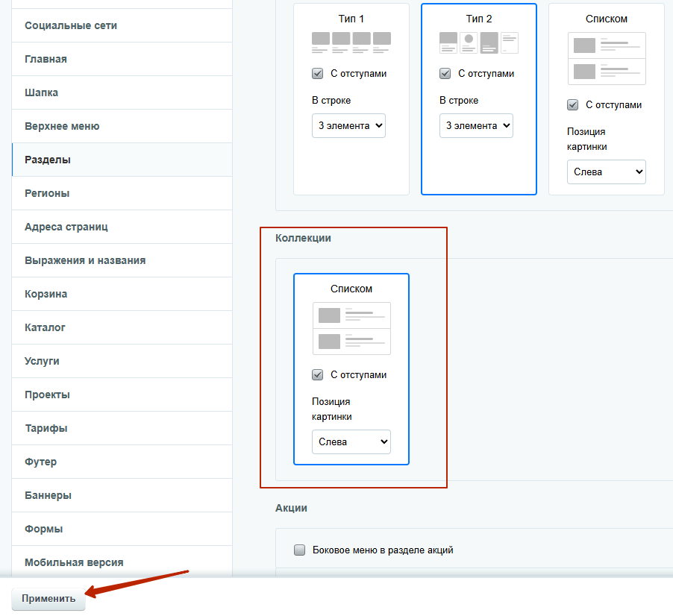Viewport: 673px width, 616px height.
Task: Go to Каталог in the sidebar
Action: pyautogui.click(x=45, y=327)
